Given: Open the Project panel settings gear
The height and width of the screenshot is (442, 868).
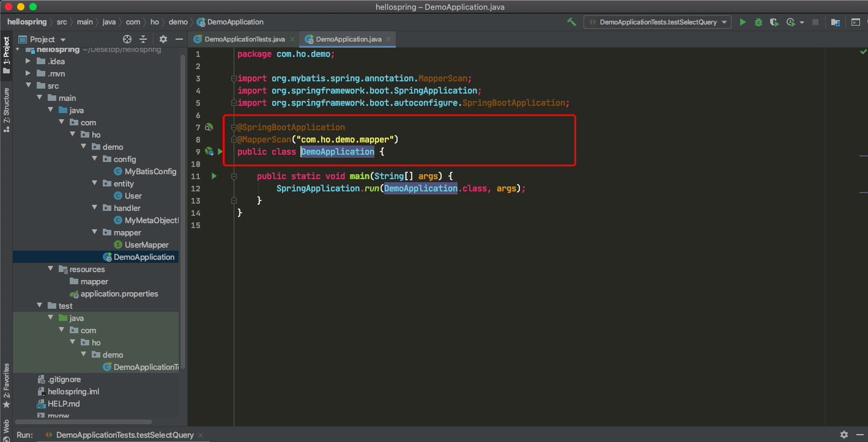Looking at the screenshot, I should click(163, 39).
